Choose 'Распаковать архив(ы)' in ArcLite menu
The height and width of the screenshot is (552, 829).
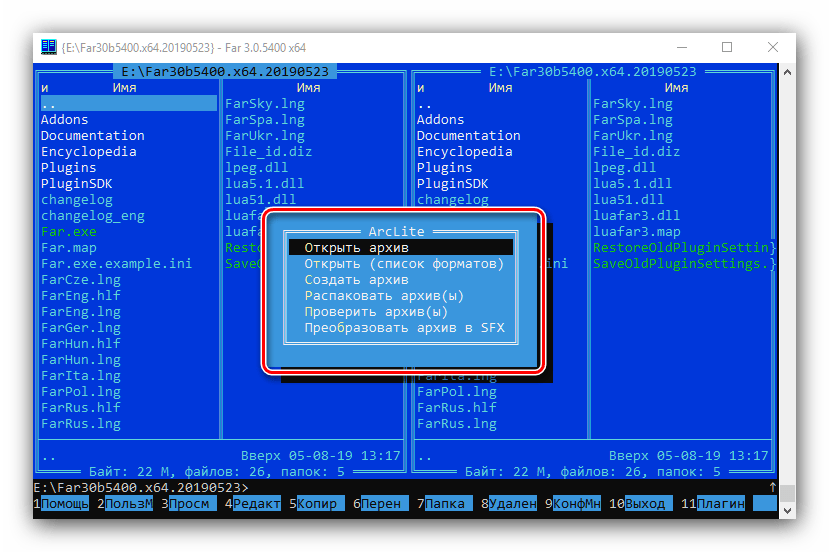point(384,296)
